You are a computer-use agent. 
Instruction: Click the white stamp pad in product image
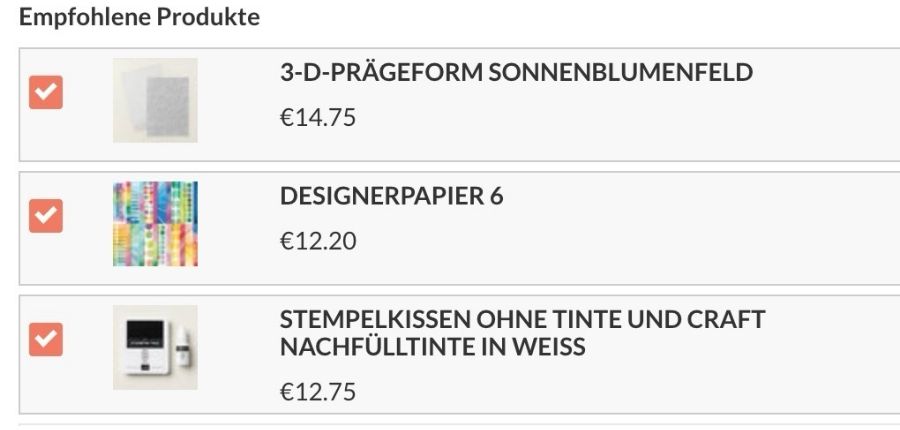point(146,347)
